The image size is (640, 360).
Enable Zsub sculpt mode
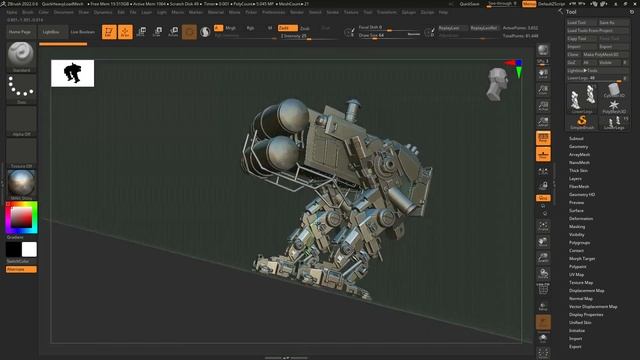tap(305, 28)
